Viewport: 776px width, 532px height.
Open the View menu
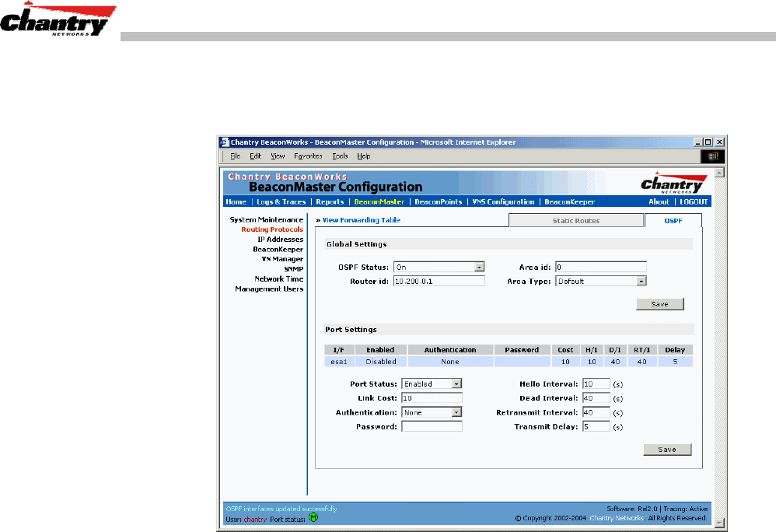[278, 156]
